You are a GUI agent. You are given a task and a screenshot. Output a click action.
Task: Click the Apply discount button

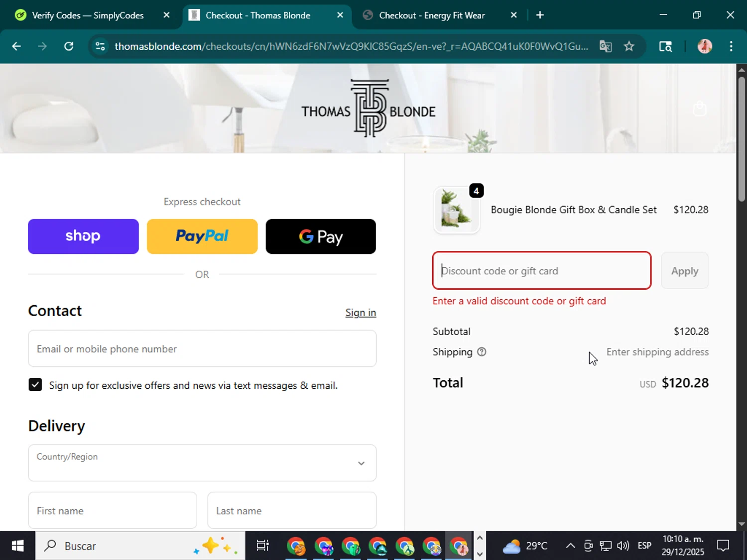pos(685,270)
